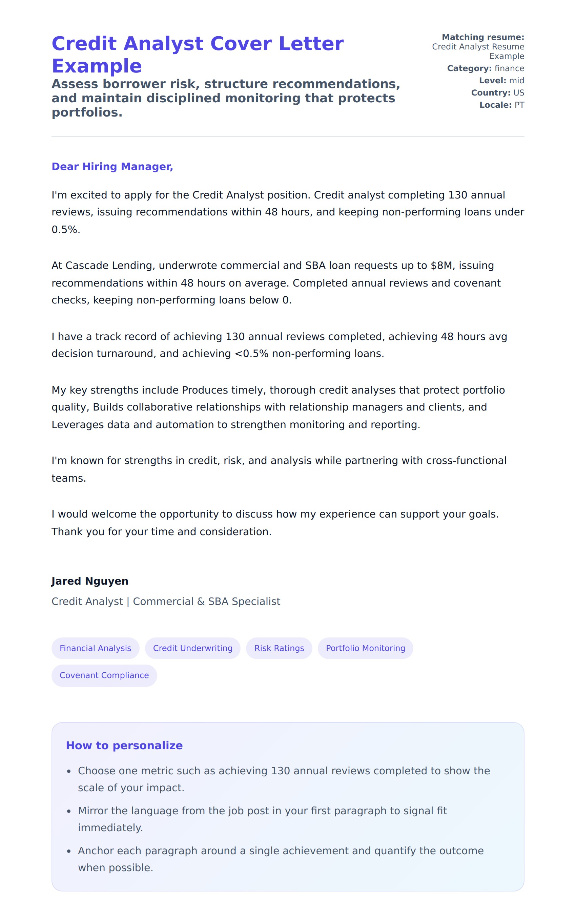
Task: Select the Financial Analysis skill tag
Action: (x=95, y=648)
